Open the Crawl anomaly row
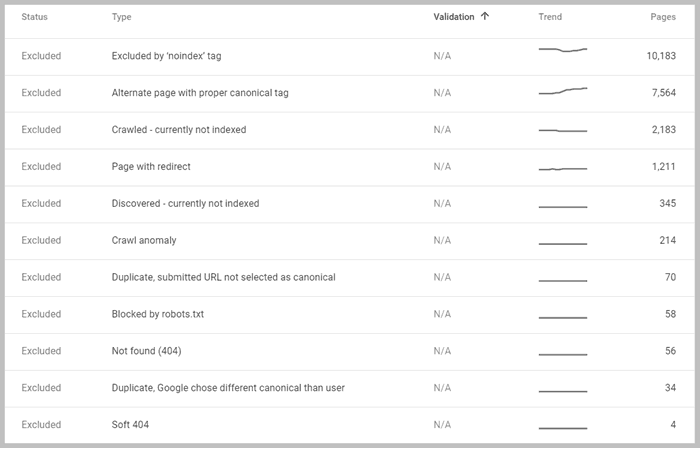Image resolution: width=700 pixels, height=449 pixels. (x=350, y=241)
